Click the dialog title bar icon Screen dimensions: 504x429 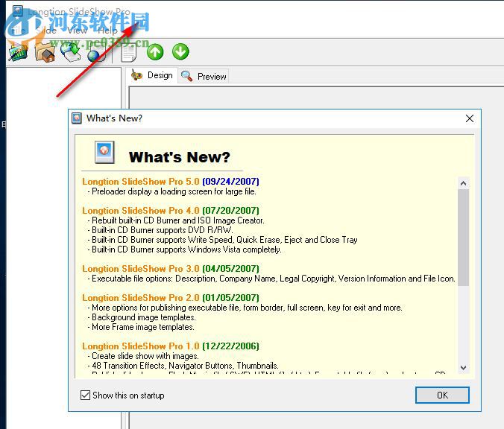77,118
